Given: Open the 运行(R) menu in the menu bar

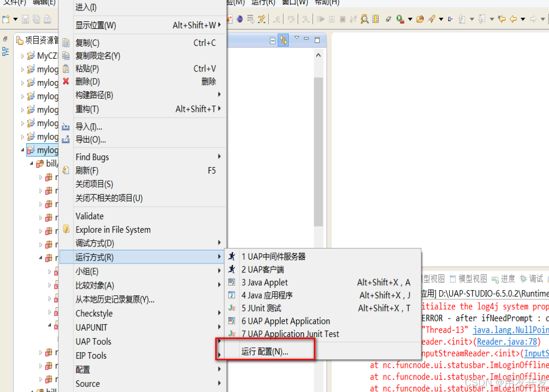Looking at the screenshot, I should 264,3.
